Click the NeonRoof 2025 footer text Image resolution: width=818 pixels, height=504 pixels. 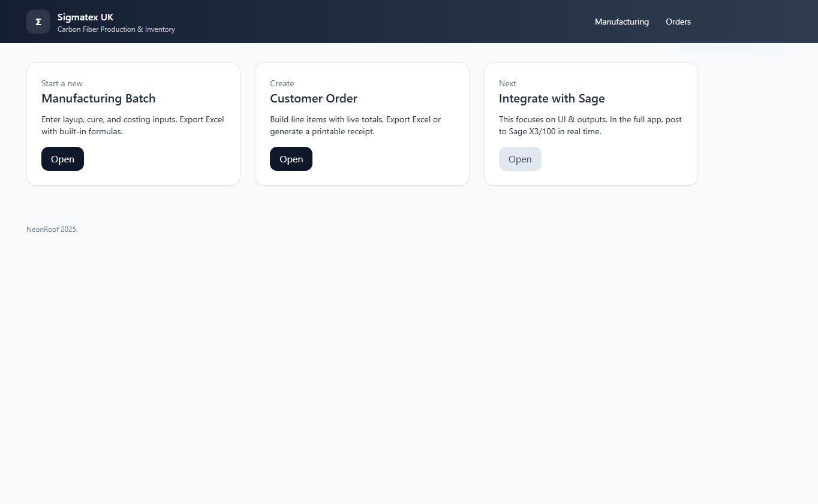tap(52, 229)
